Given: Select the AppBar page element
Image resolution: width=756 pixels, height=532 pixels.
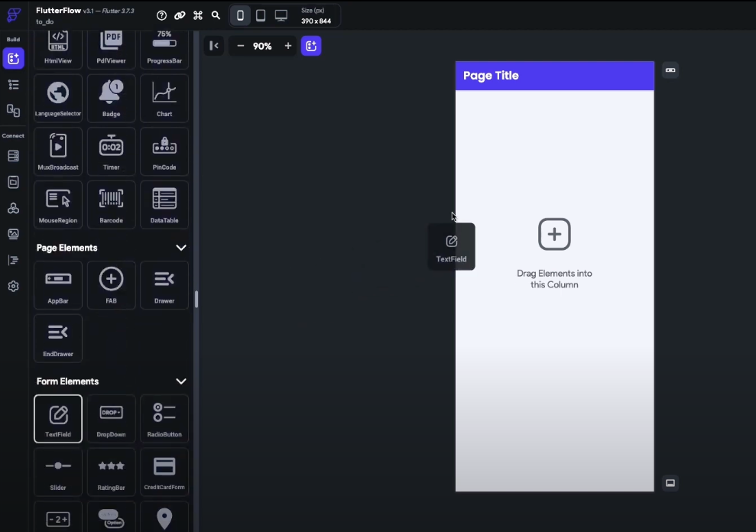Looking at the screenshot, I should 58,285.
